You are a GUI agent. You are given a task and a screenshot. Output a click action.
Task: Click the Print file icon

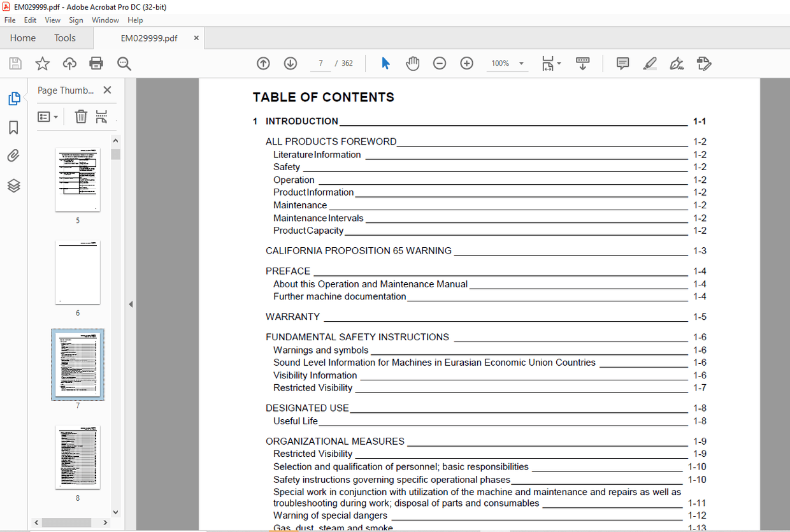click(x=96, y=63)
